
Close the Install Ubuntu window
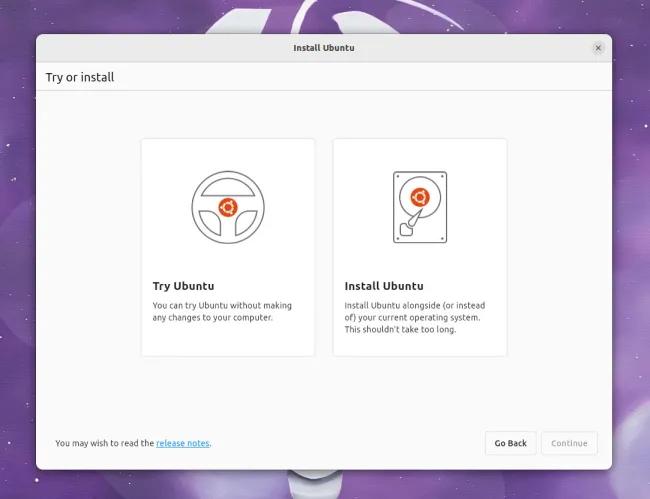pyautogui.click(x=598, y=48)
